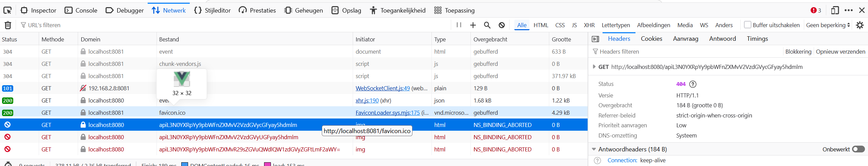Image resolution: width=868 pixels, height=166 pixels.
Task: Enable the Buffer uitschakelen checkbox
Action: [x=747, y=25]
